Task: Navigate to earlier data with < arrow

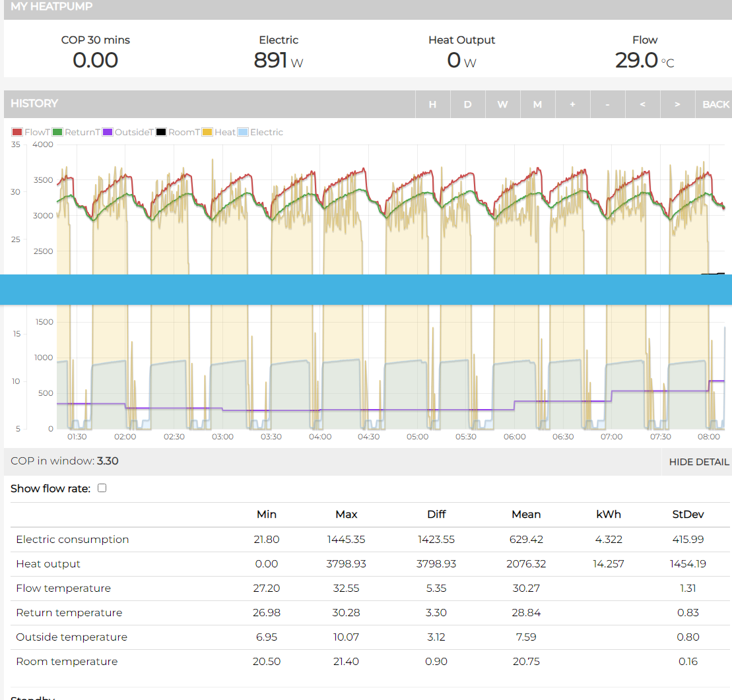Action: tap(642, 104)
